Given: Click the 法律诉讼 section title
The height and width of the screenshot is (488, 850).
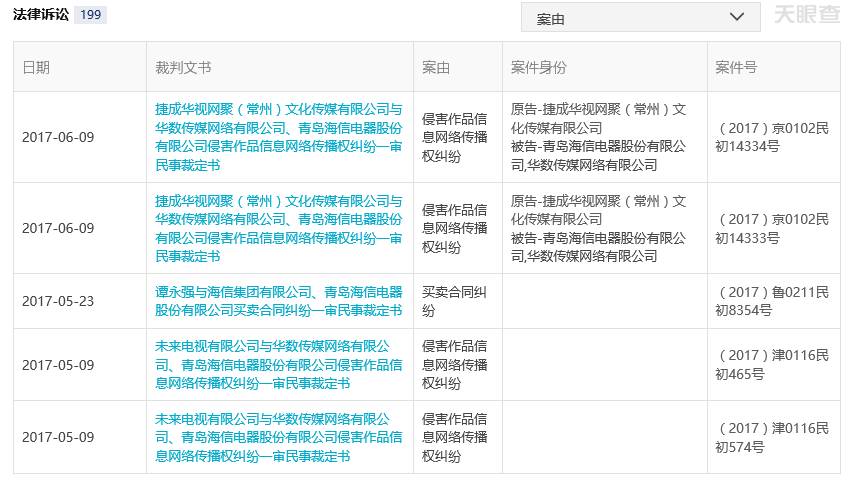Looking at the screenshot, I should 41,15.
